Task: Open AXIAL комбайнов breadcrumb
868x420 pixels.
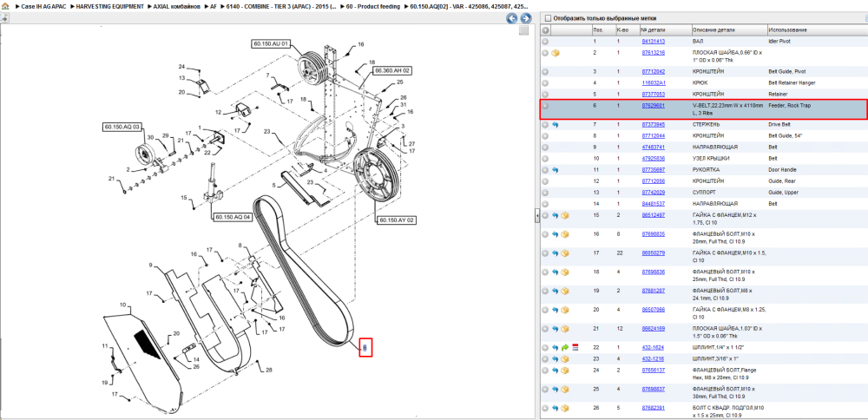Action: [176, 6]
